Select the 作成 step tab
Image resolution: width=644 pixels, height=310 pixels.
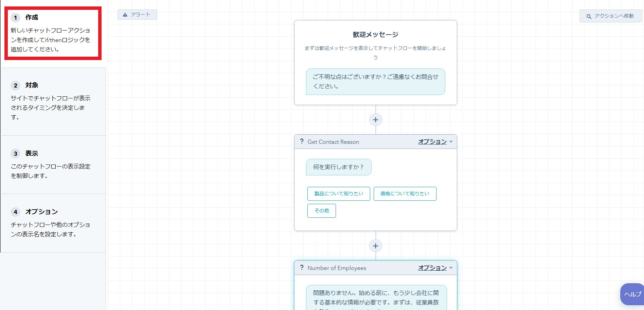coord(53,33)
